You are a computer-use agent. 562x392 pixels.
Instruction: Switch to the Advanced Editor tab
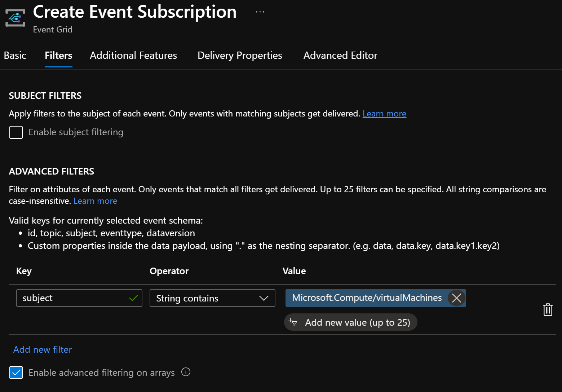(x=340, y=55)
